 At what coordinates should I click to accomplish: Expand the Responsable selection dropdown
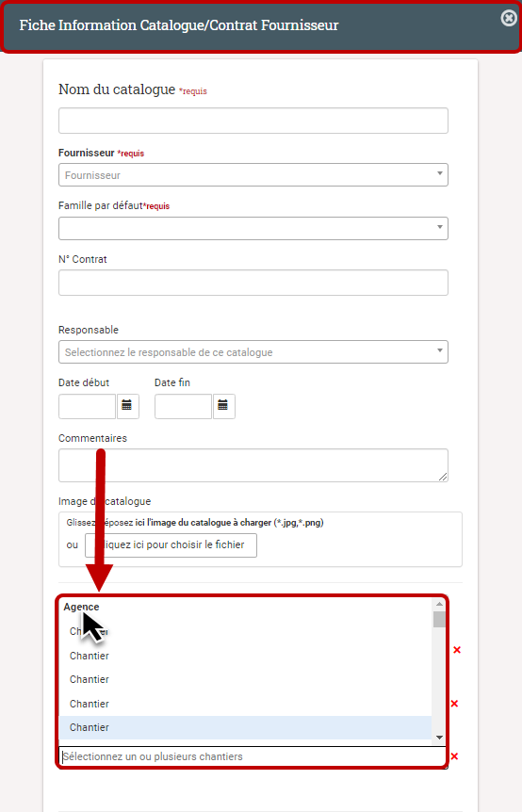tap(253, 352)
